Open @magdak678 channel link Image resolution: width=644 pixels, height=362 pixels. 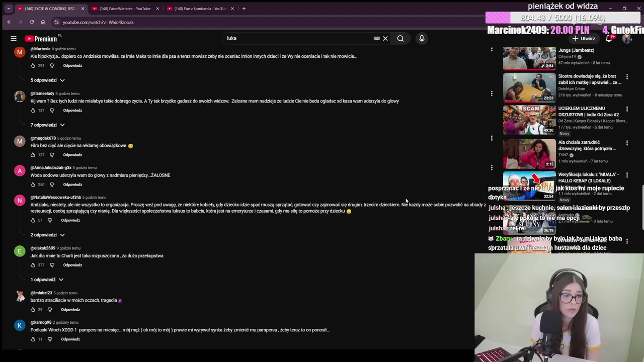click(43, 138)
